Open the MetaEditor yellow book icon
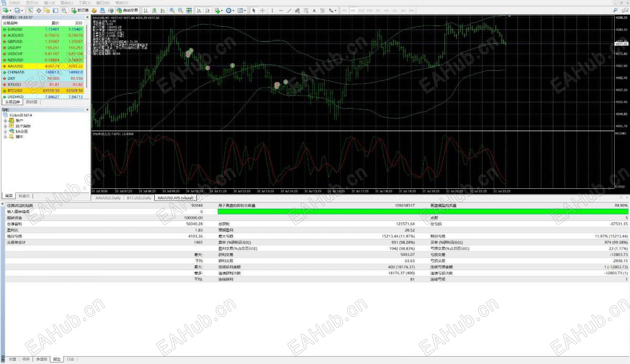The width and height of the screenshot is (630, 364). click(x=94, y=10)
